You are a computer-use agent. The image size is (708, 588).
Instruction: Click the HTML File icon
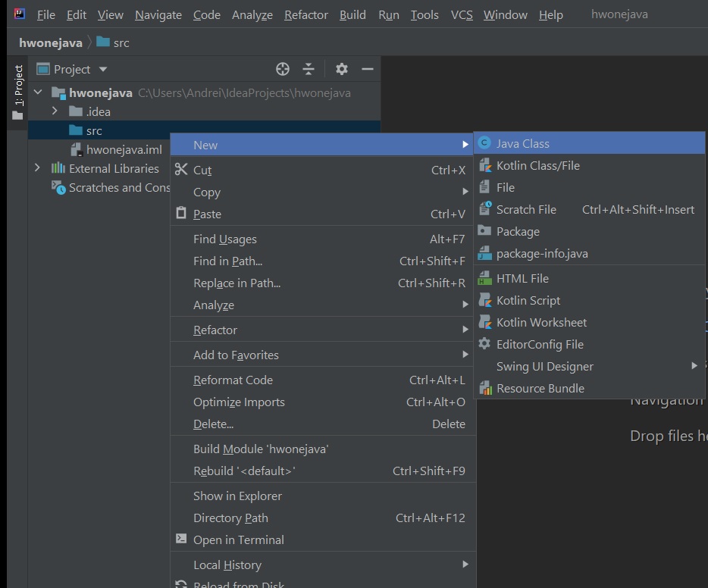[485, 278]
